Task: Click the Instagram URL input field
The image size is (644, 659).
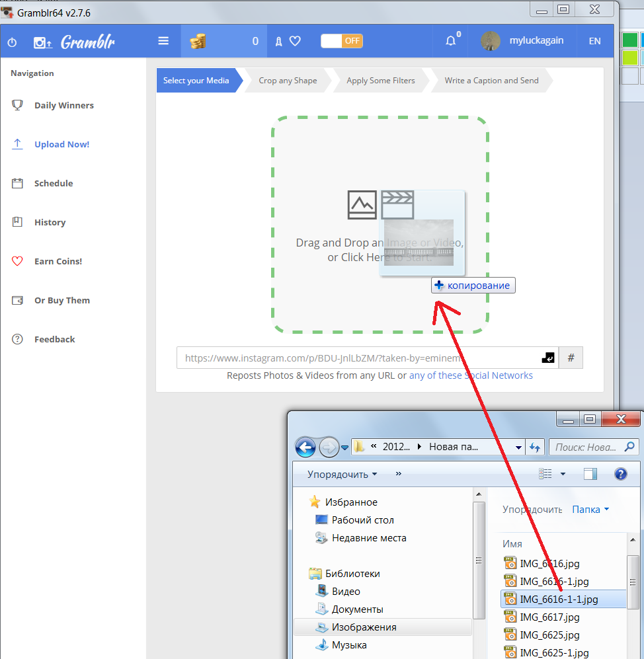Action: coord(357,358)
